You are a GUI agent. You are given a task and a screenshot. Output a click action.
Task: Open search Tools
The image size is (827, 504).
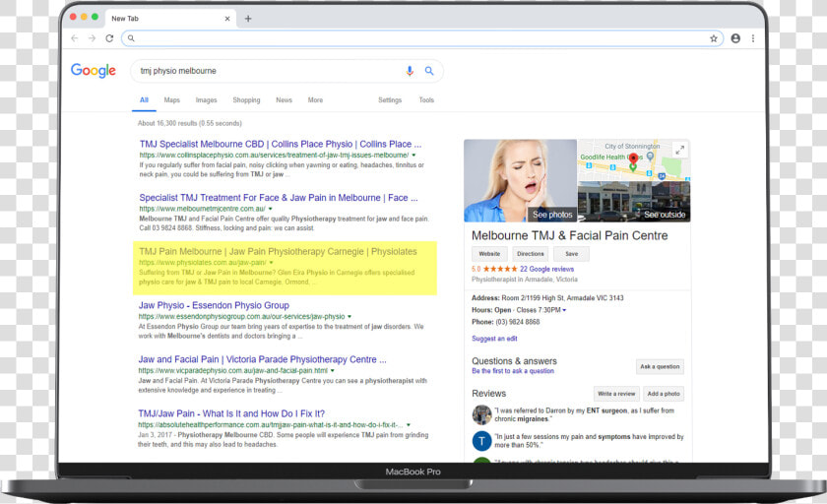point(426,100)
